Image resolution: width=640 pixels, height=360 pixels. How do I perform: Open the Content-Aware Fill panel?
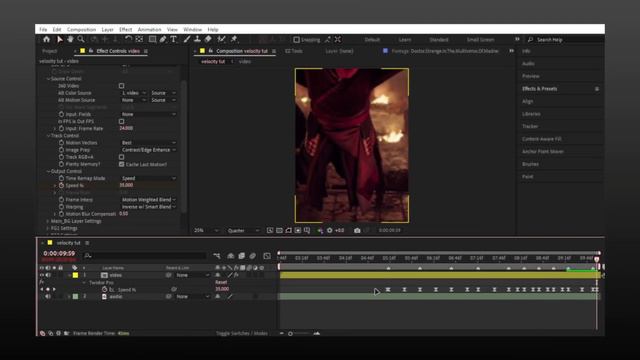click(x=542, y=139)
